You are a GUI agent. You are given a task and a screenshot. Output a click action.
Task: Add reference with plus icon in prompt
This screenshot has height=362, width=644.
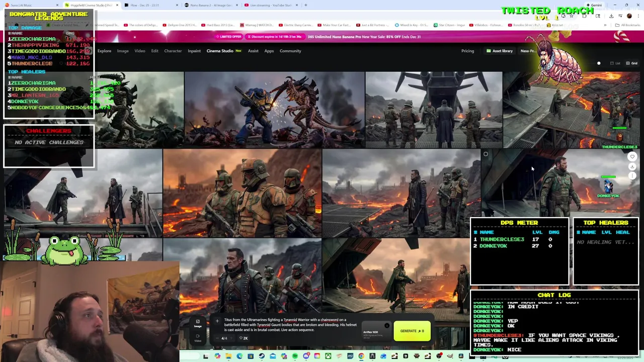click(x=217, y=320)
